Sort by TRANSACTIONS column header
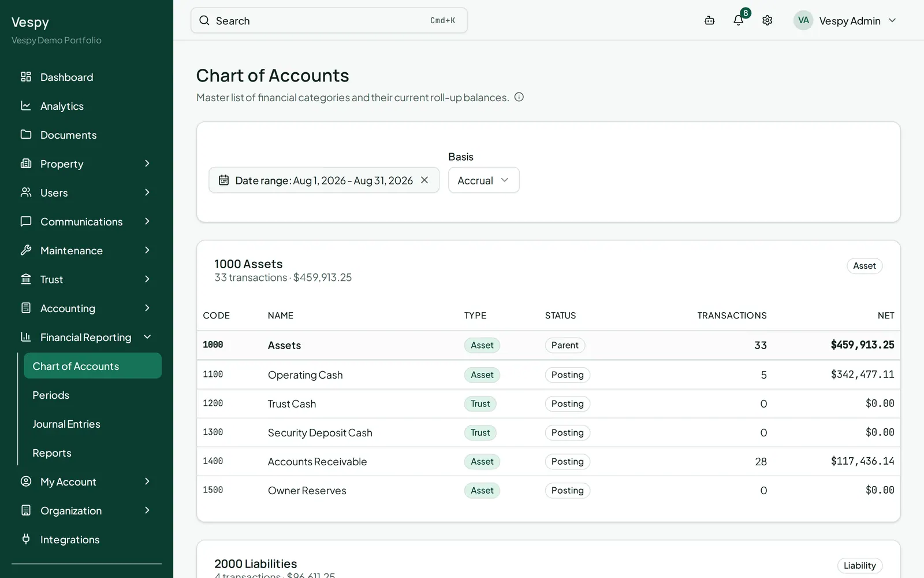The width and height of the screenshot is (924, 578). (x=732, y=316)
